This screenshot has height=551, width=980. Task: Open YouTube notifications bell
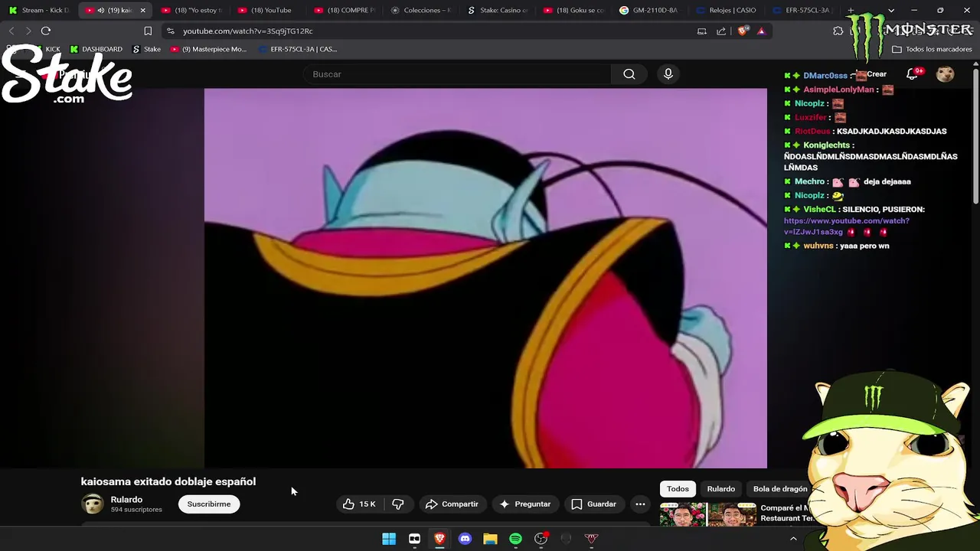(913, 74)
